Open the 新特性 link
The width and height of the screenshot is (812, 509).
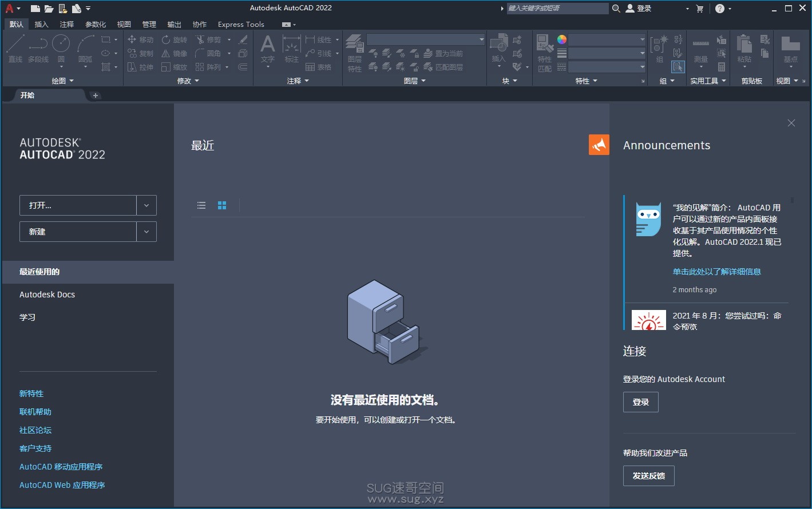[x=31, y=393]
